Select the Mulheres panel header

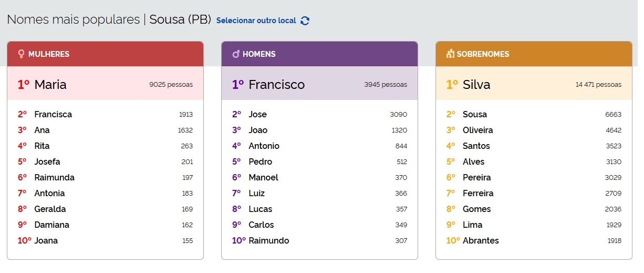pyautogui.click(x=105, y=54)
